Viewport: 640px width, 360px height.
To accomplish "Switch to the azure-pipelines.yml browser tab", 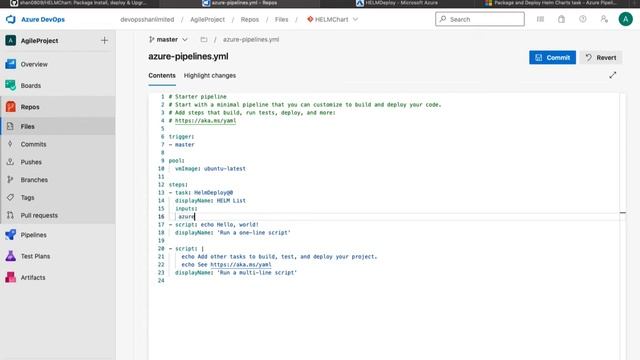I will 240,3.
